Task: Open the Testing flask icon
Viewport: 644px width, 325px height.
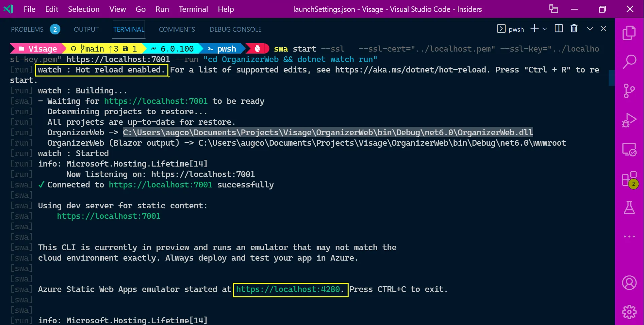Action: [x=629, y=208]
